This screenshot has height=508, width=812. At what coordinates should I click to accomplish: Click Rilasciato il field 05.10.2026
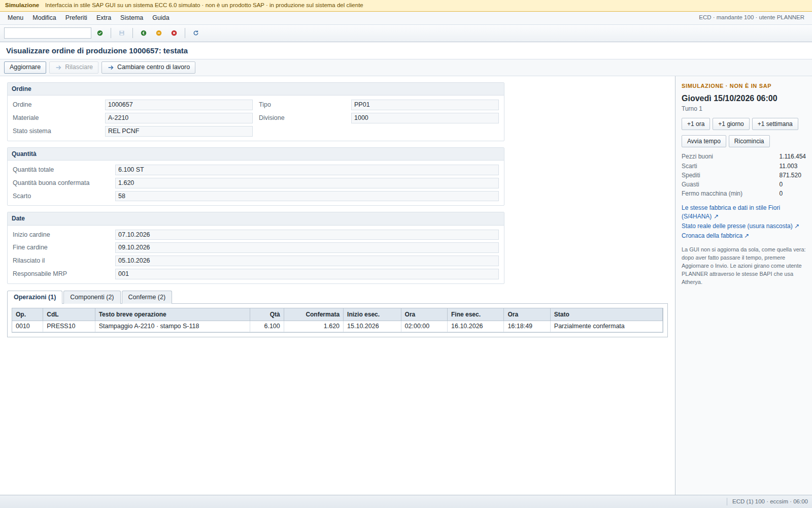(307, 261)
